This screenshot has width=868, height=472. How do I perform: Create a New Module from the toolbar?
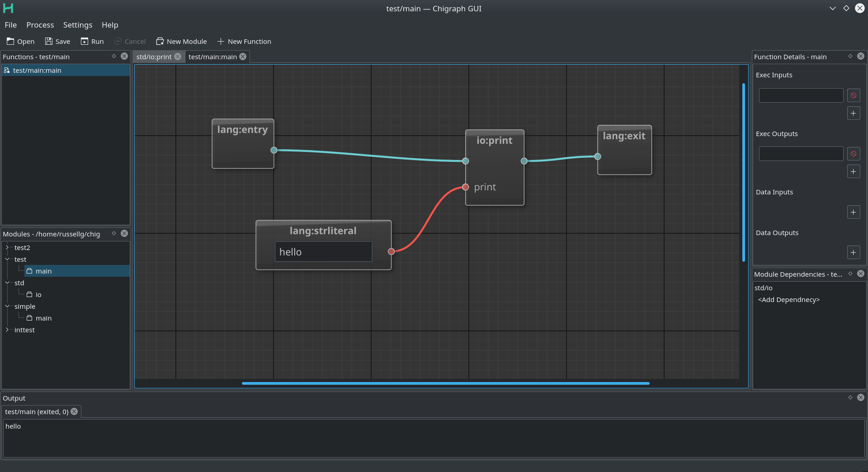pyautogui.click(x=181, y=41)
